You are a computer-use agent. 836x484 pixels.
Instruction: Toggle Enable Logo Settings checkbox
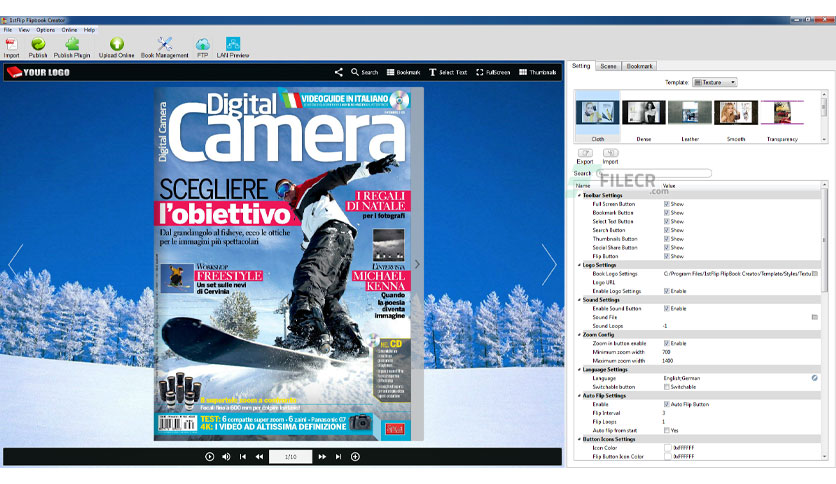click(666, 291)
